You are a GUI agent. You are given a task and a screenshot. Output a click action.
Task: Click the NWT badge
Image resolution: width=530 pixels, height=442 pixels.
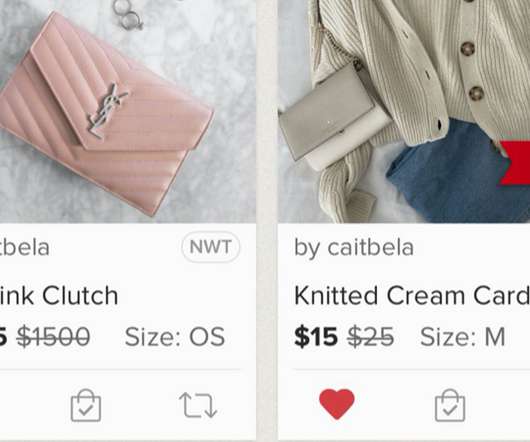[211, 247]
